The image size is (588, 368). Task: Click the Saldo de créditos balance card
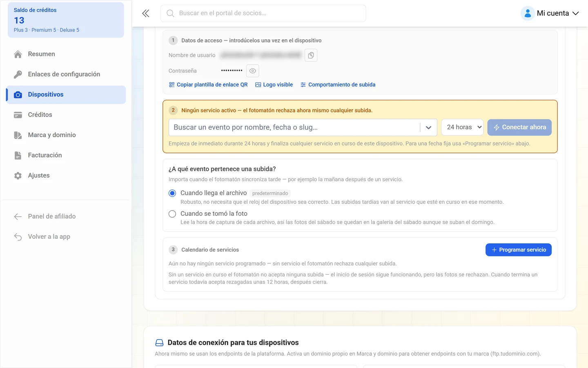pyautogui.click(x=66, y=20)
